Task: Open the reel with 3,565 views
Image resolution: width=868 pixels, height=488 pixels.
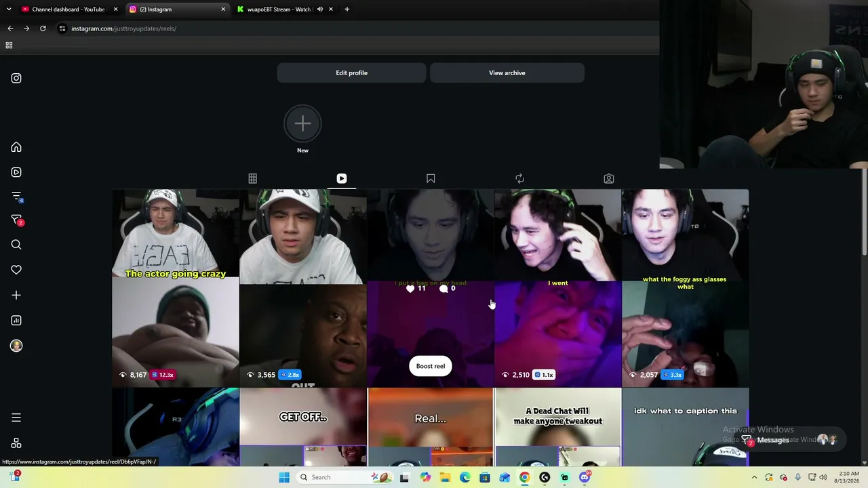Action: 303,288
